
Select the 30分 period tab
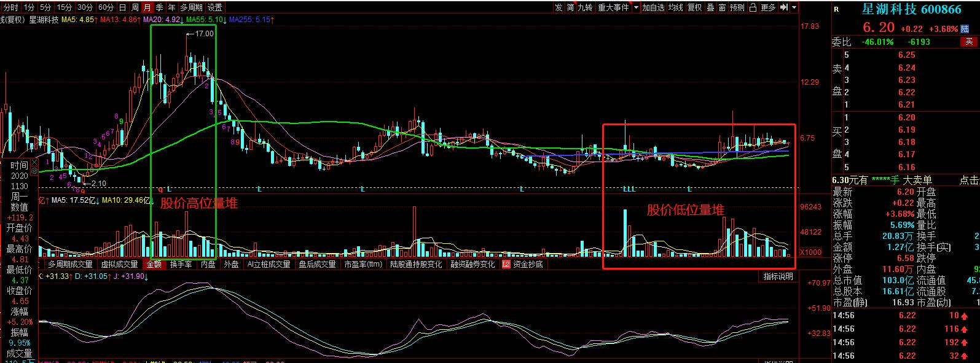pyautogui.click(x=85, y=7)
